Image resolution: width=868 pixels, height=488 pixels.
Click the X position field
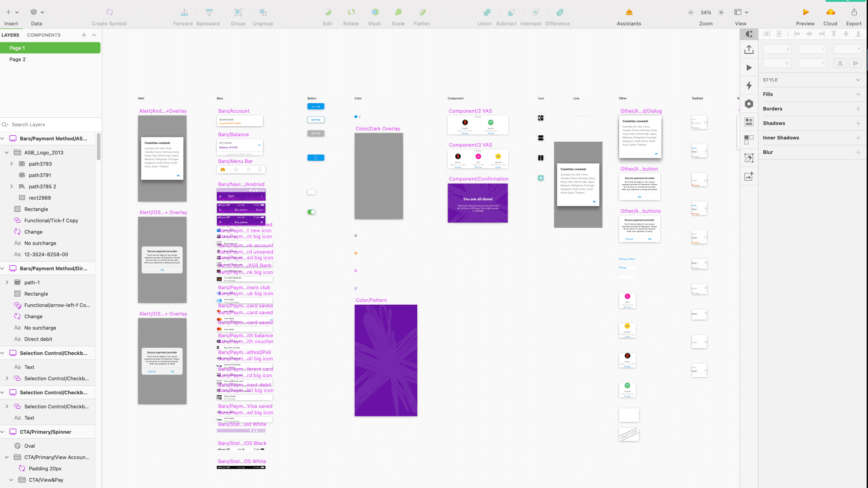click(x=777, y=49)
